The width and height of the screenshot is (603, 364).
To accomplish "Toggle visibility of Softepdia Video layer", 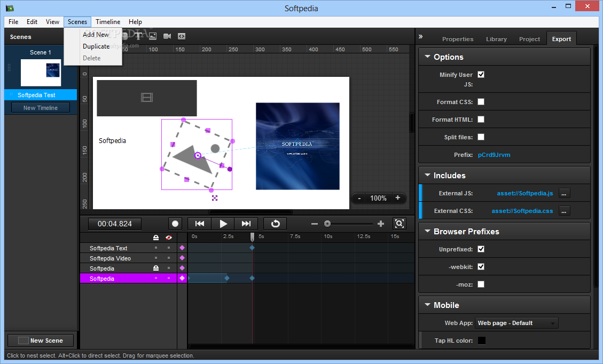I will (x=168, y=258).
